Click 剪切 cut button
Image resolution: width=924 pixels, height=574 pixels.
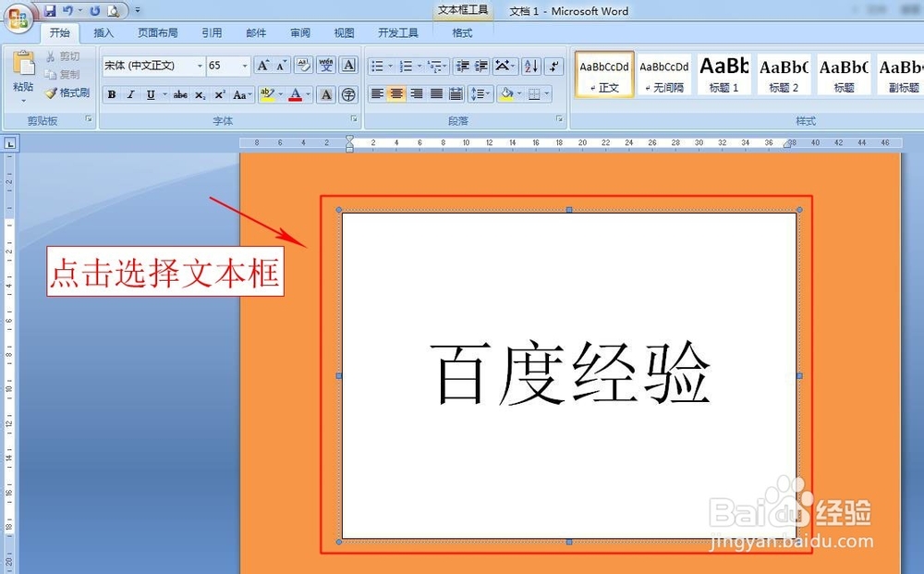[x=63, y=56]
